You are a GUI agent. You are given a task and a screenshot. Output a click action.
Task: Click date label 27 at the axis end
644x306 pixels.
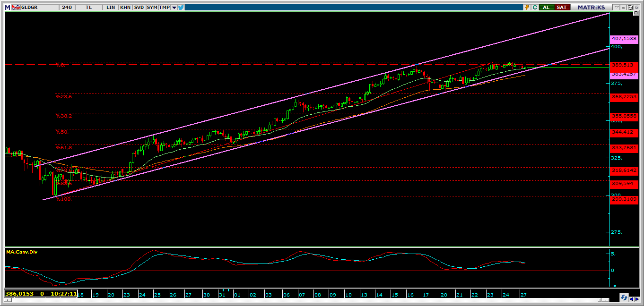[523, 295]
